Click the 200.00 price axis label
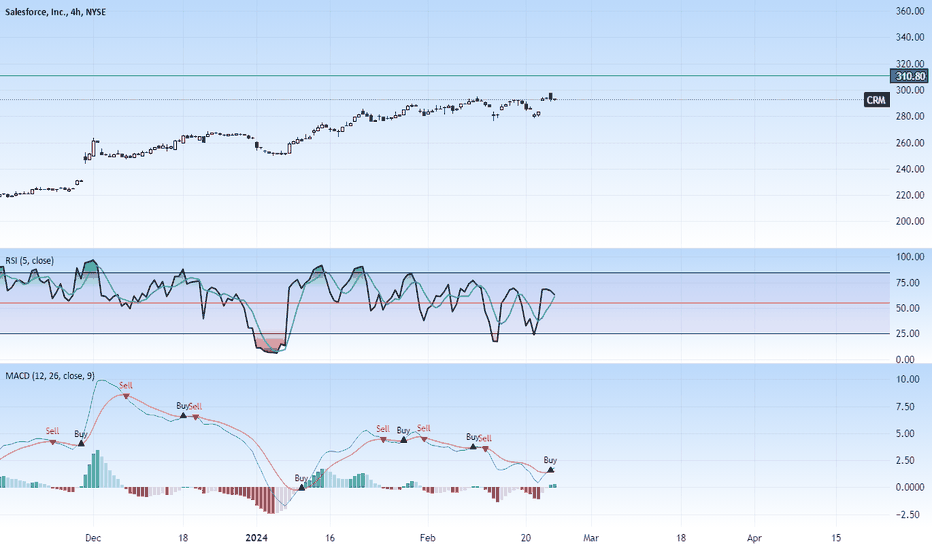This screenshot has height=550, width=932. pos(910,221)
